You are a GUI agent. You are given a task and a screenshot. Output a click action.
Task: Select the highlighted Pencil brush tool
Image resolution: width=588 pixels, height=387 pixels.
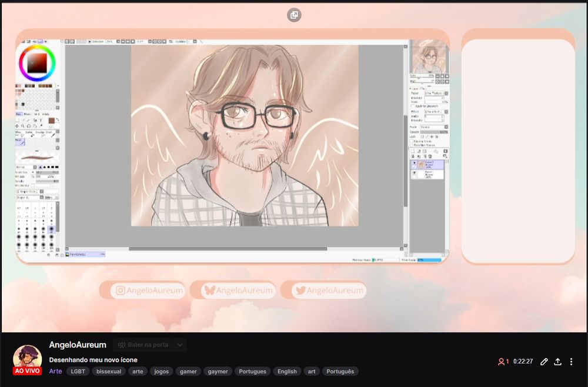[x=20, y=142]
